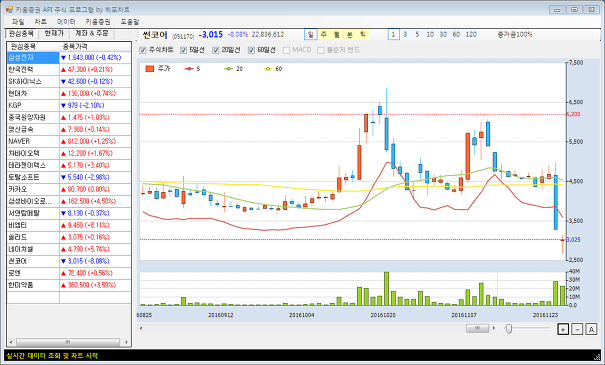Image resolution: width=605 pixels, height=365 pixels.
Task: Click the auto-fit A button
Action: (x=591, y=329)
